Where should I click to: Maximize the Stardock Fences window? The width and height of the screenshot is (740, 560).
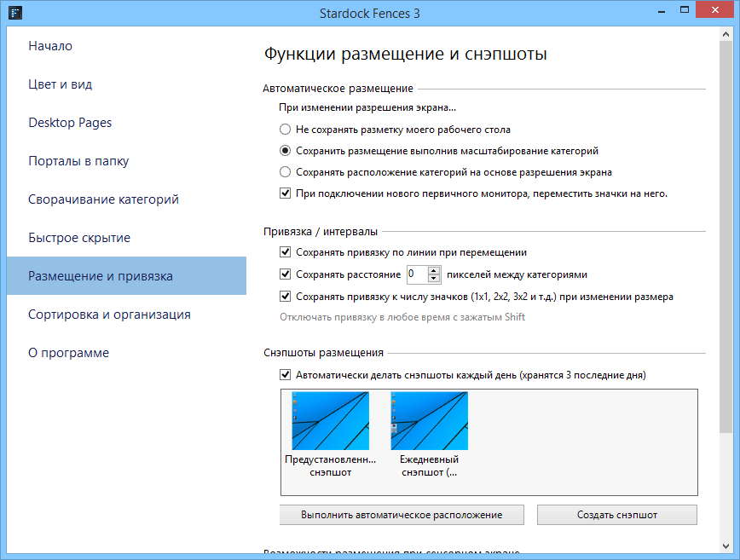click(685, 11)
